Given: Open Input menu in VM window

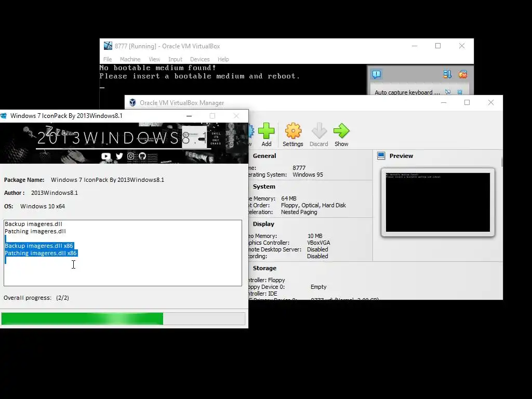Looking at the screenshot, I should pyautogui.click(x=175, y=59).
